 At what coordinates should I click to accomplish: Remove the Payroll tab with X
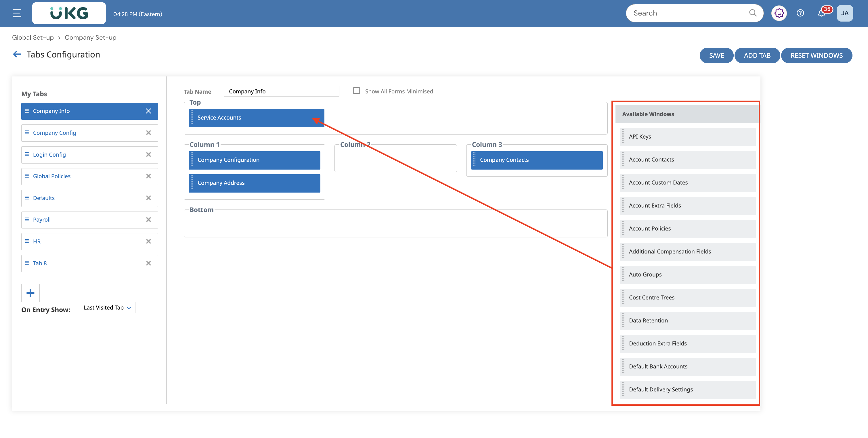(148, 220)
